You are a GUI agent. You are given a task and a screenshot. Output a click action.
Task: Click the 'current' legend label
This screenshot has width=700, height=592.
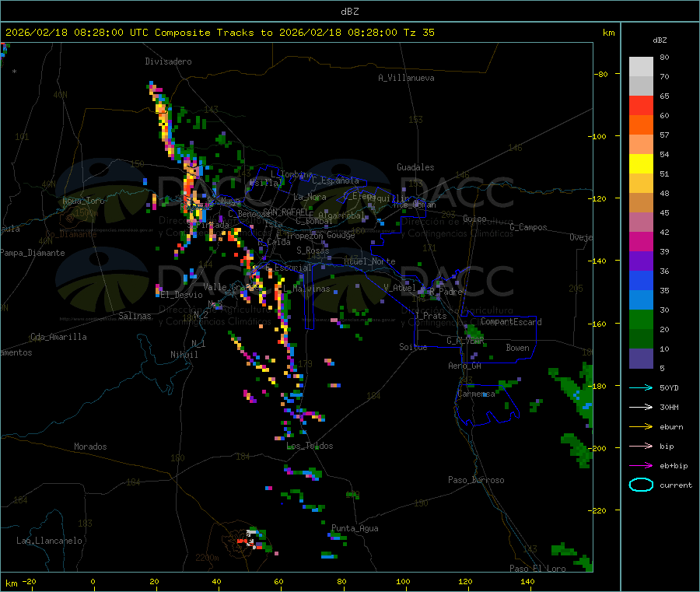coord(676,485)
